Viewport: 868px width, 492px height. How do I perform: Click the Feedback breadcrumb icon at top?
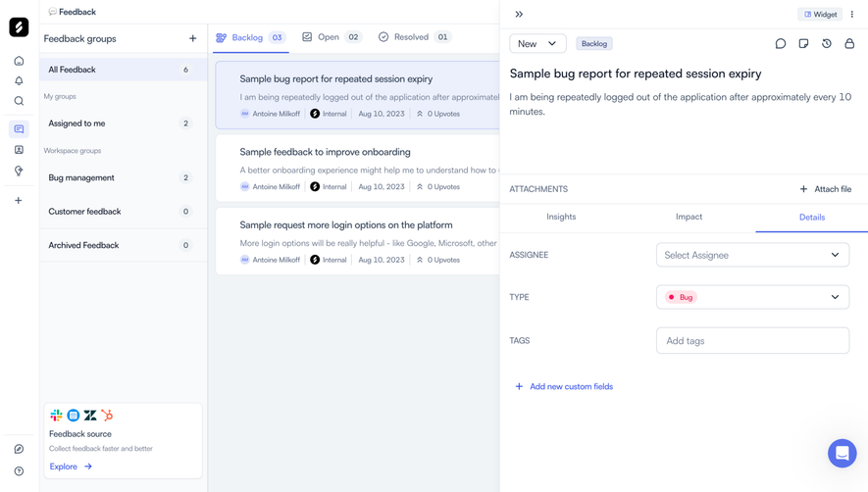[x=53, y=12]
